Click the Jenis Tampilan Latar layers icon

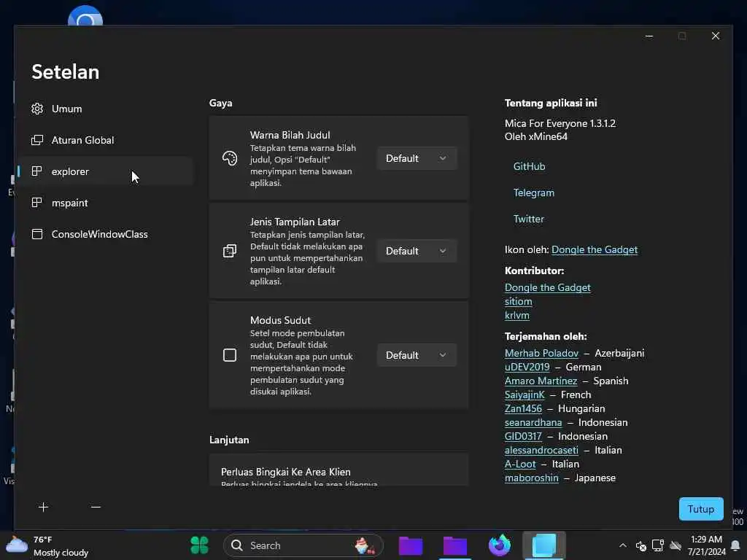coord(230,251)
